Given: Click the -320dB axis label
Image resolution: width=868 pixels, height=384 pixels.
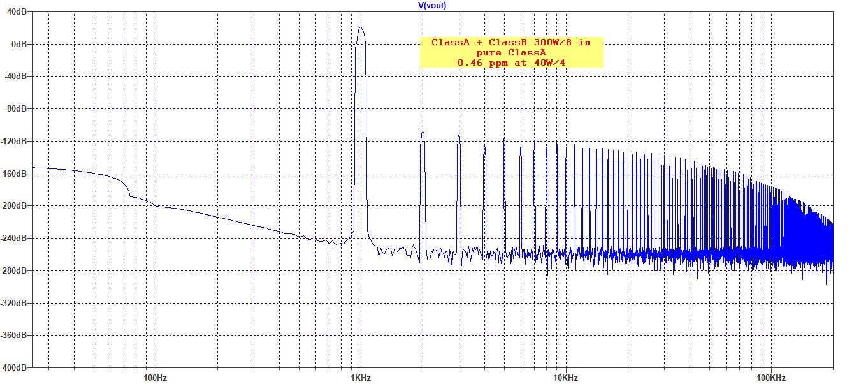Looking at the screenshot, I should 15,303.
